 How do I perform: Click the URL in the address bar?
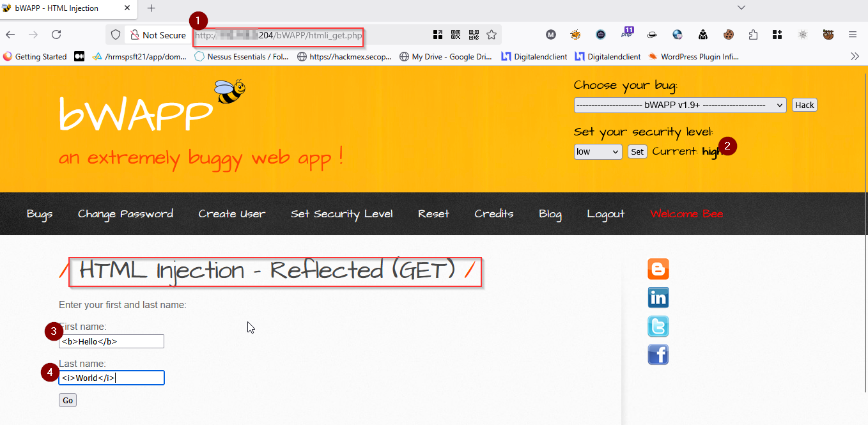pyautogui.click(x=279, y=35)
